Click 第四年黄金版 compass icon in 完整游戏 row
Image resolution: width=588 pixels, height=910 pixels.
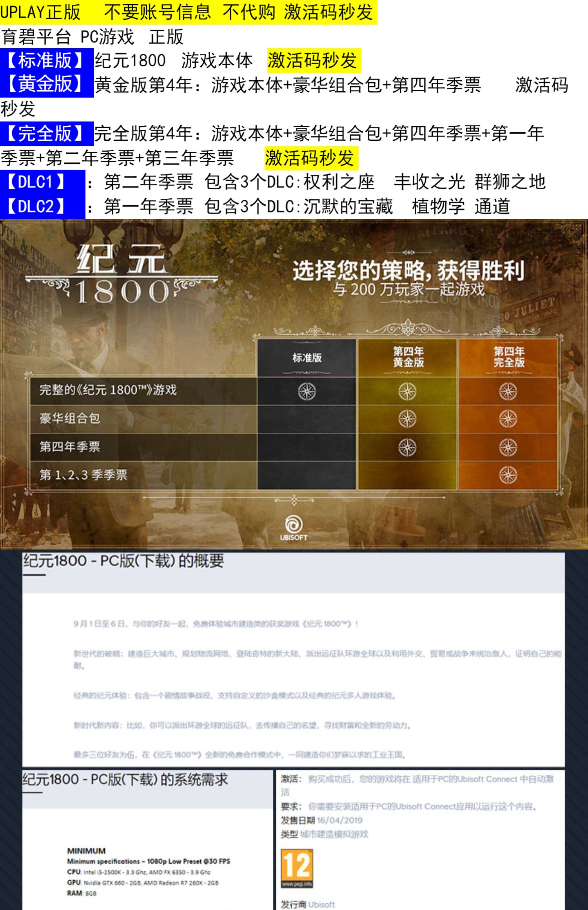click(407, 391)
